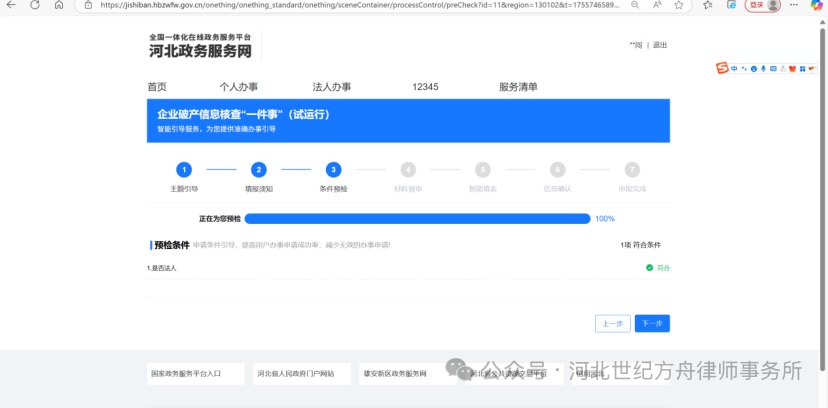Click step 5 circle 智能填表
The width and height of the screenshot is (828, 408).
(483, 169)
